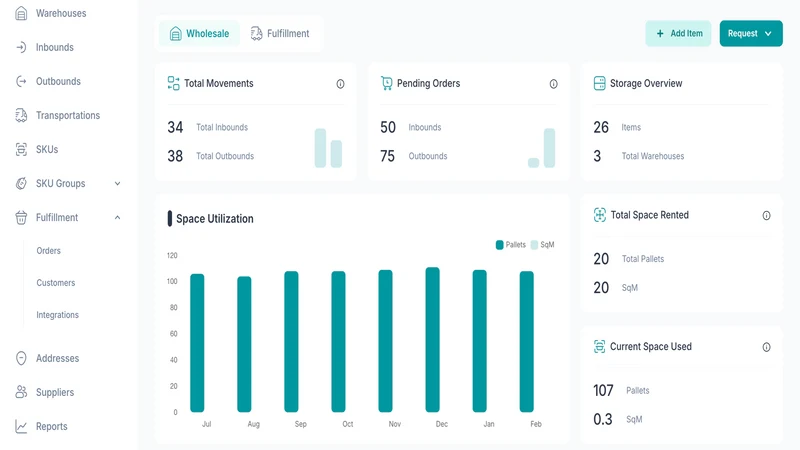
Task: Open Integrations under Fulfillment
Action: pyautogui.click(x=58, y=315)
